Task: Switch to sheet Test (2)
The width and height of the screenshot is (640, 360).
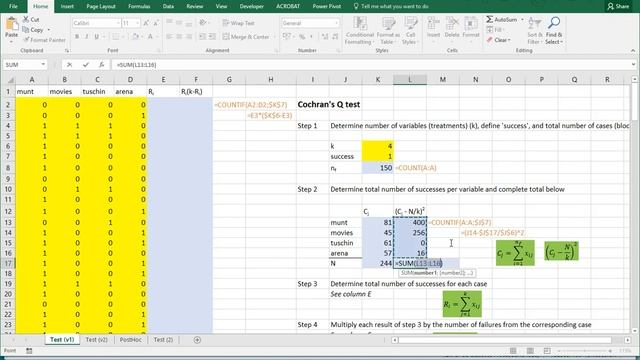Action: pos(163,340)
